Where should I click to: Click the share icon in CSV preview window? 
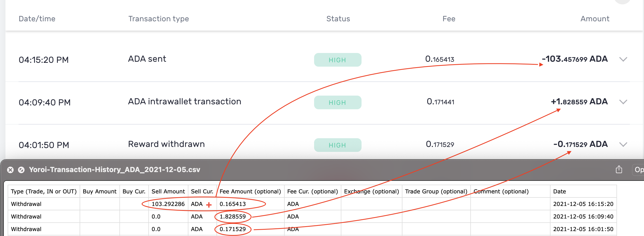tap(619, 170)
